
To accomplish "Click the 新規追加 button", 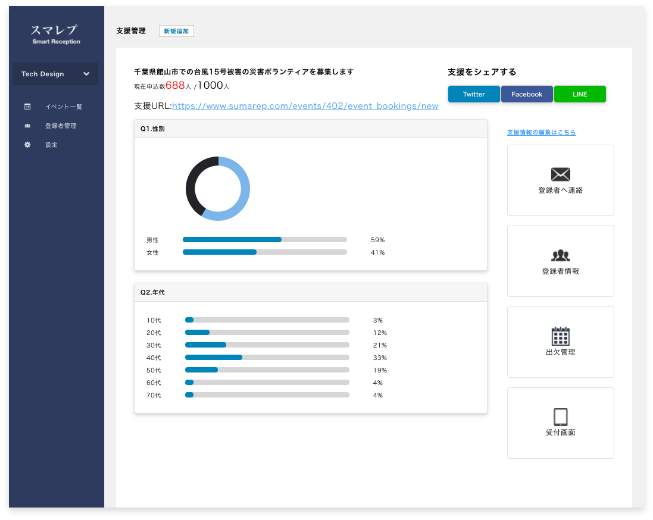I will click(176, 31).
